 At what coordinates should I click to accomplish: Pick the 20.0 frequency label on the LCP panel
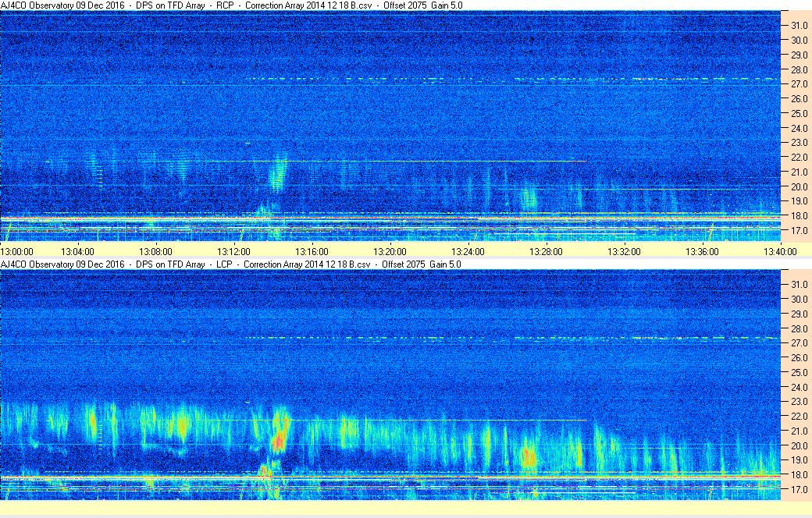point(799,445)
